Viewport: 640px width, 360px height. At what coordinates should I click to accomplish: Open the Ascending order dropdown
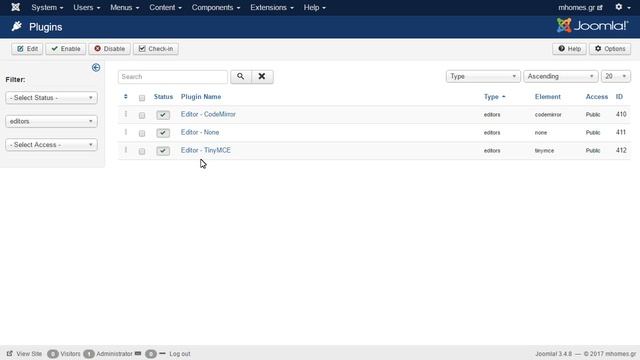pos(561,76)
